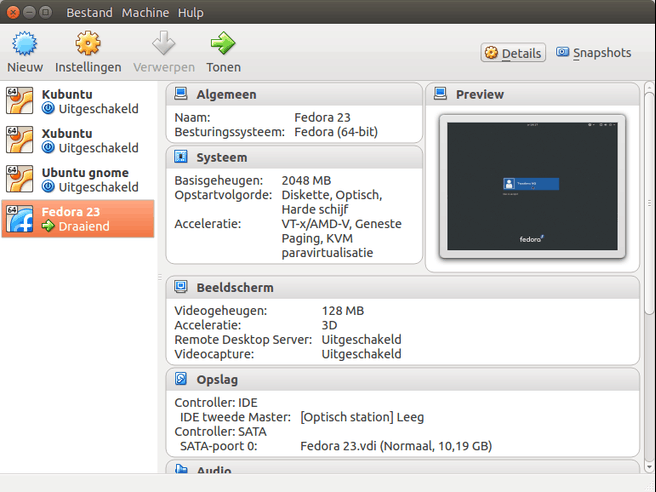Click the scrollbar down arrow
This screenshot has width=656, height=492.
pos(649,466)
